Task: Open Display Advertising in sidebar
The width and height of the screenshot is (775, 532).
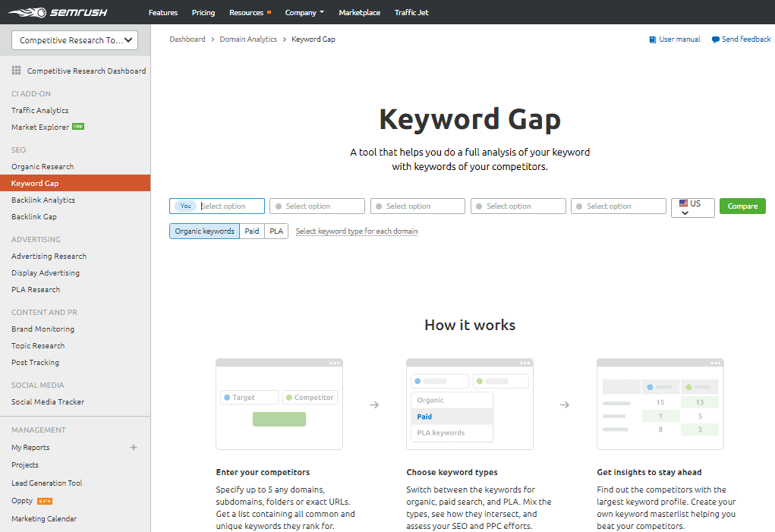Action: 46,272
